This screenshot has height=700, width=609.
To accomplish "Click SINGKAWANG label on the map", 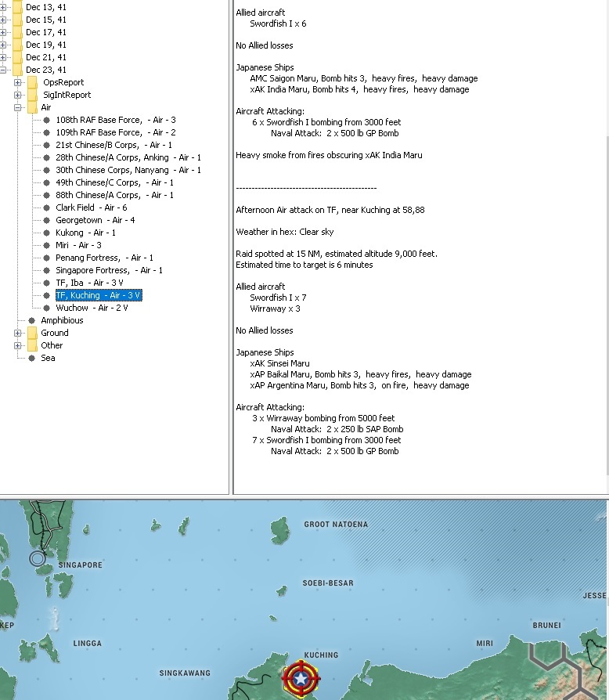I will pyautogui.click(x=185, y=673).
